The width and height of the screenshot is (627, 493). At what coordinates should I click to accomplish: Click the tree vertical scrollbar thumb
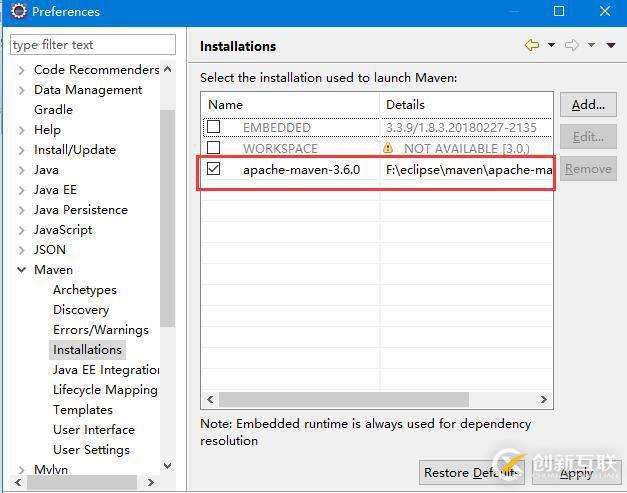168,218
